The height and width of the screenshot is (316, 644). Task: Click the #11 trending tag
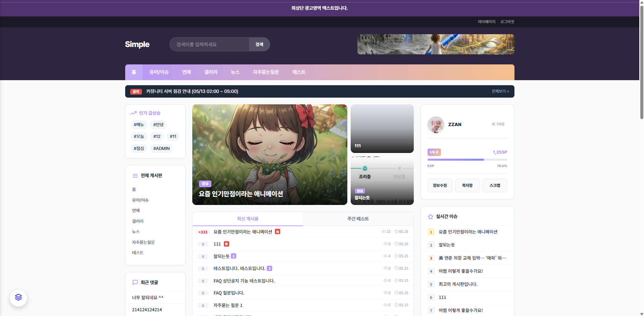[173, 137]
